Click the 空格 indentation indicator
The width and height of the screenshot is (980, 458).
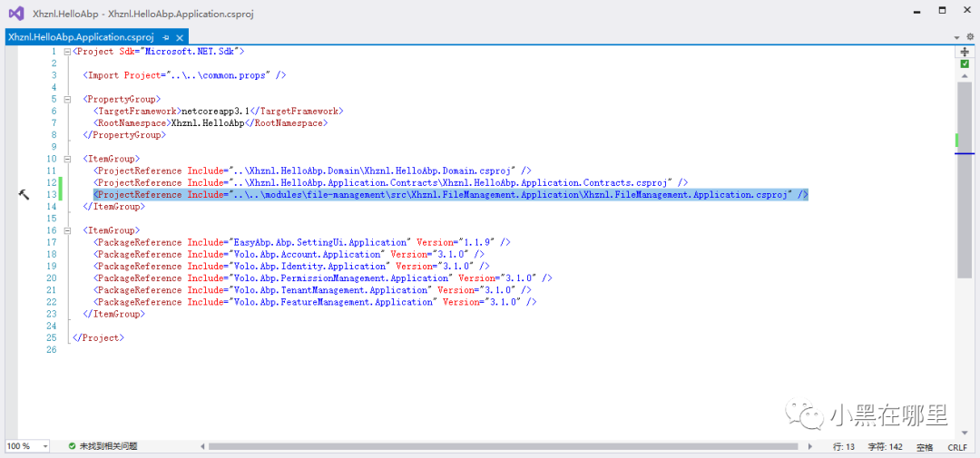click(925, 447)
